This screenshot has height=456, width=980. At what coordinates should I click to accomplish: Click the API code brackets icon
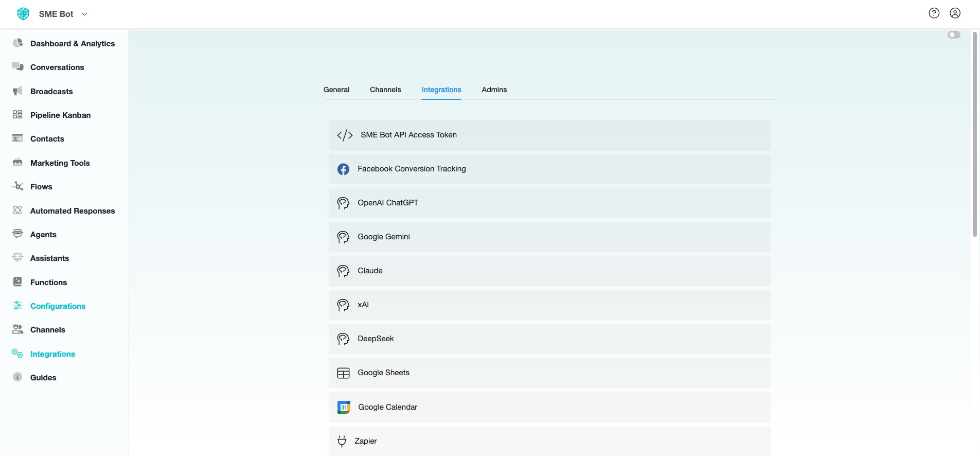[x=345, y=135]
